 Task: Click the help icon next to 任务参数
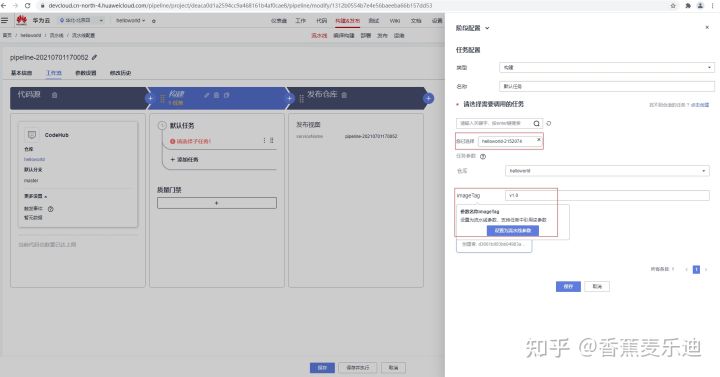click(483, 157)
